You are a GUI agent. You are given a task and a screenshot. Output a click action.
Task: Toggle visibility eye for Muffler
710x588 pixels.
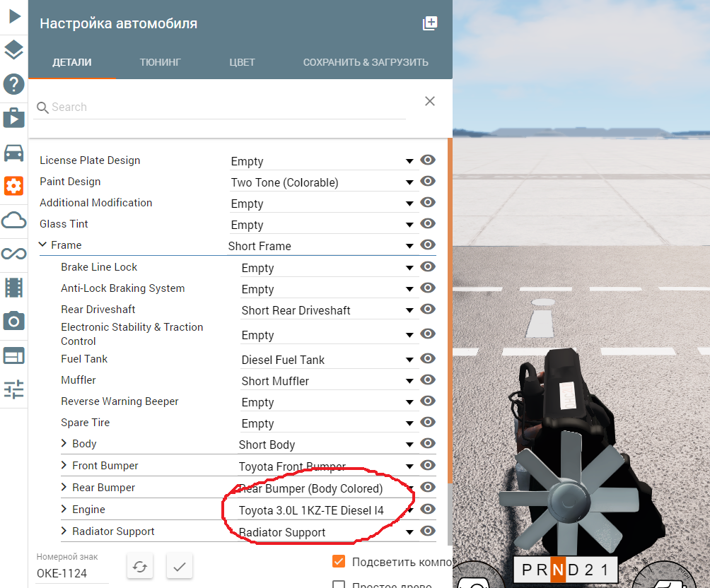coord(428,380)
